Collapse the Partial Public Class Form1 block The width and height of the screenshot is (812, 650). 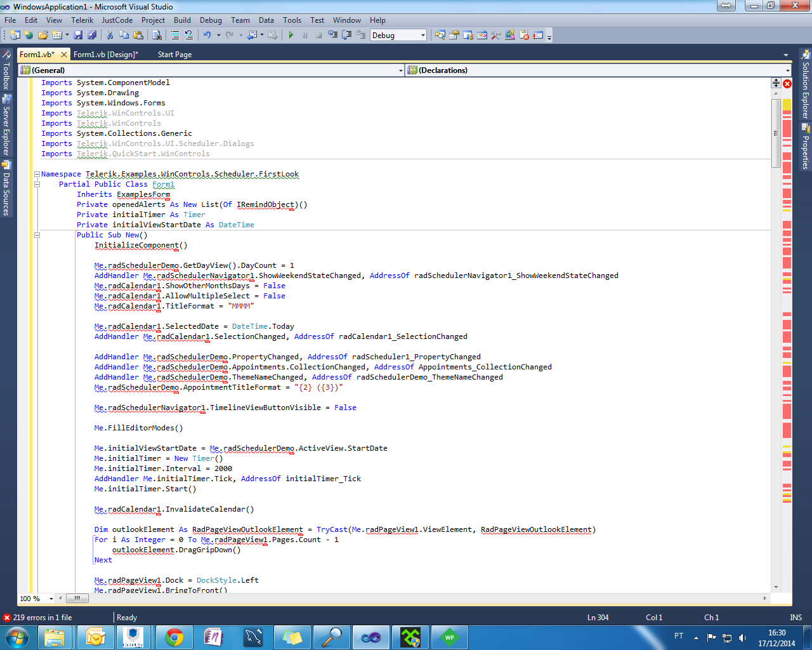point(37,184)
